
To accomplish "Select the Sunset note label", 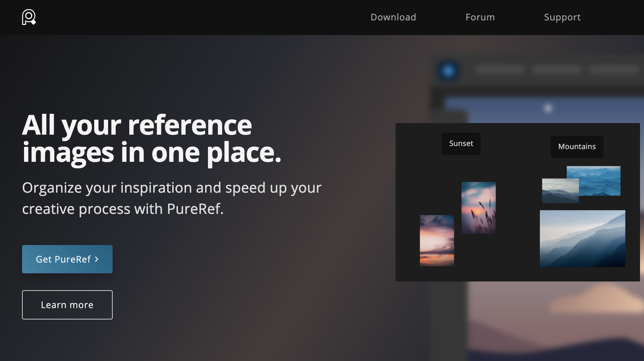I will click(x=461, y=143).
